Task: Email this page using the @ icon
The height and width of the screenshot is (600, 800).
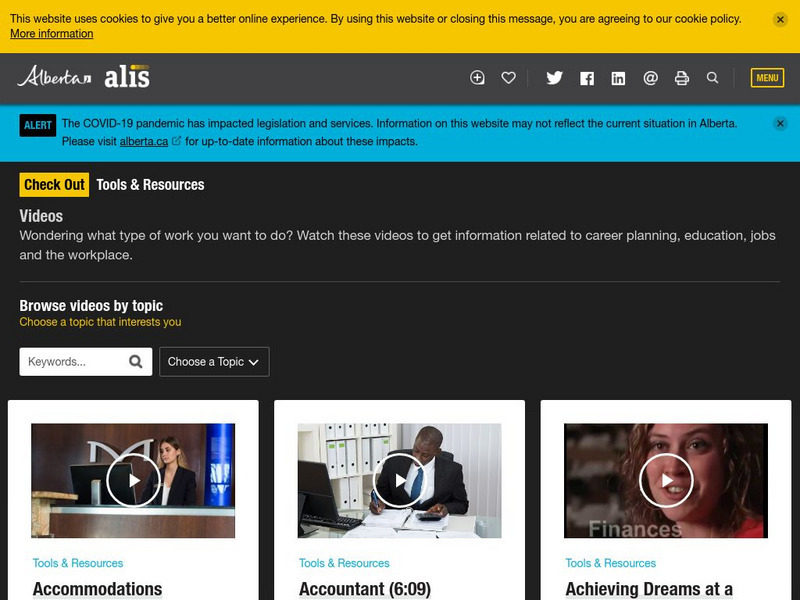Action: [650, 77]
